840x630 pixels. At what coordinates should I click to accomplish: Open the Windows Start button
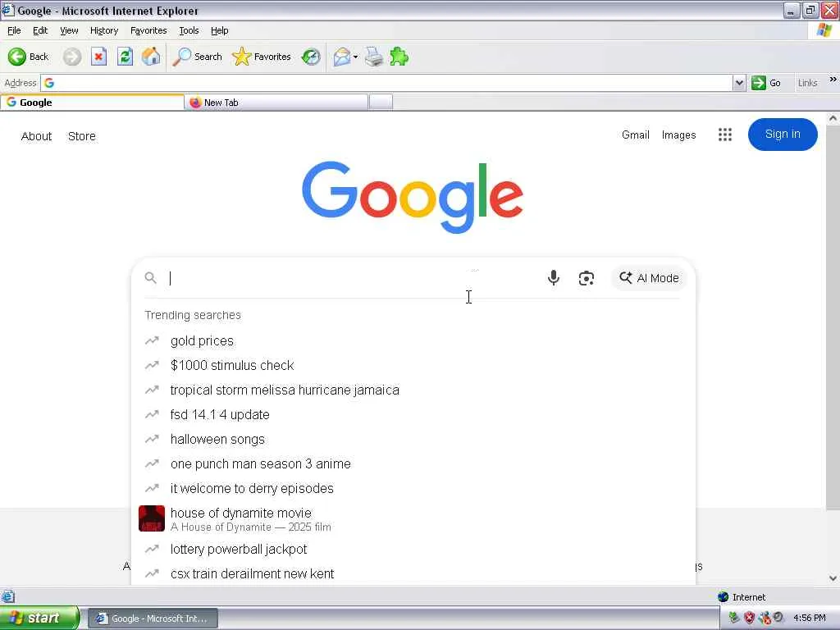tap(39, 619)
